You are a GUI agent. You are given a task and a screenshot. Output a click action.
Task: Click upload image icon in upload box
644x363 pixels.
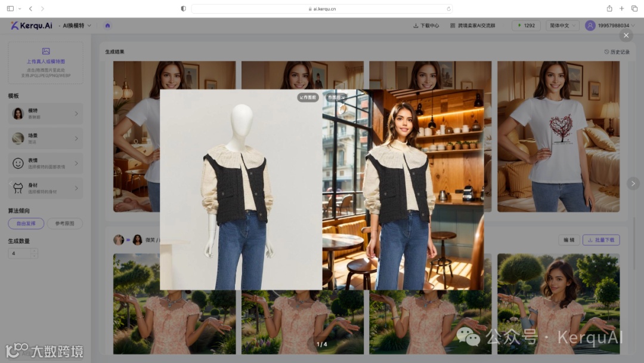[x=45, y=51]
